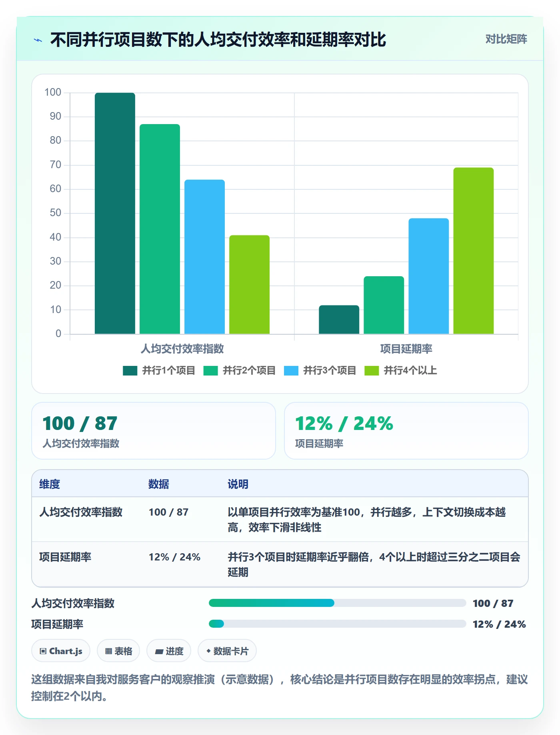Click the dark teal delay-rate bar at 12
The image size is (560, 735).
coord(339,319)
